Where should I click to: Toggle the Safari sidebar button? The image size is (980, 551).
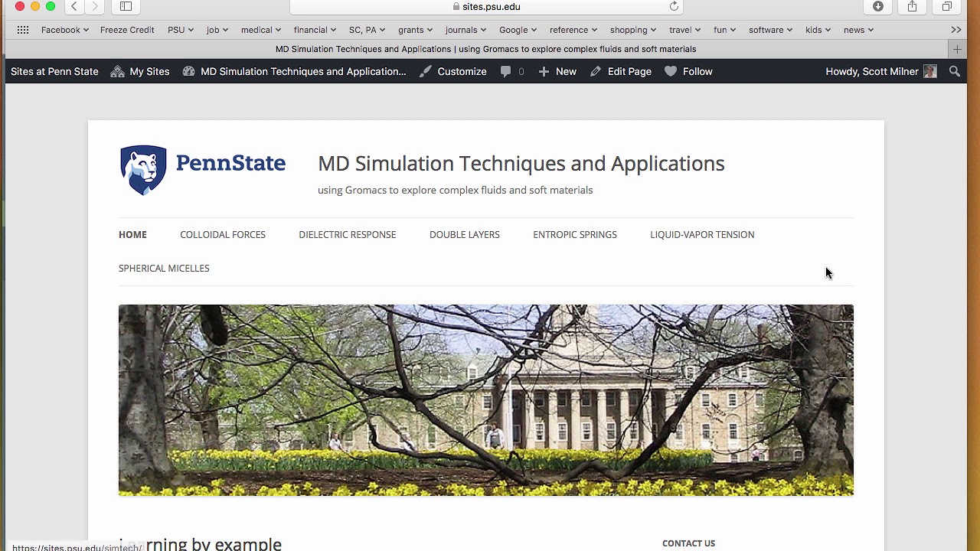(x=126, y=7)
